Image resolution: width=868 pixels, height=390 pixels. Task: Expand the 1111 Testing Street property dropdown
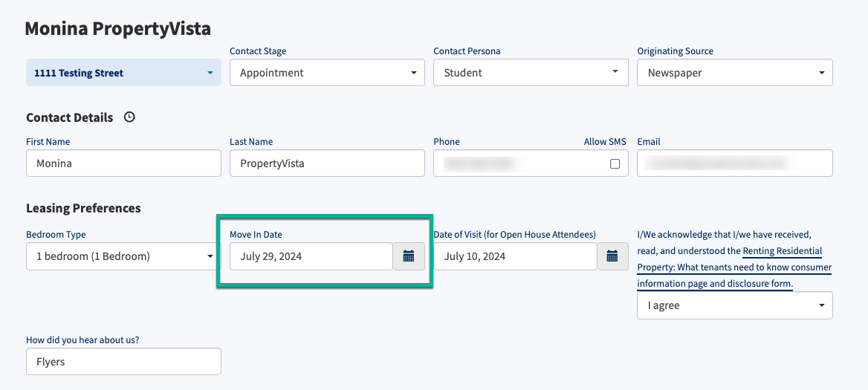(x=123, y=73)
